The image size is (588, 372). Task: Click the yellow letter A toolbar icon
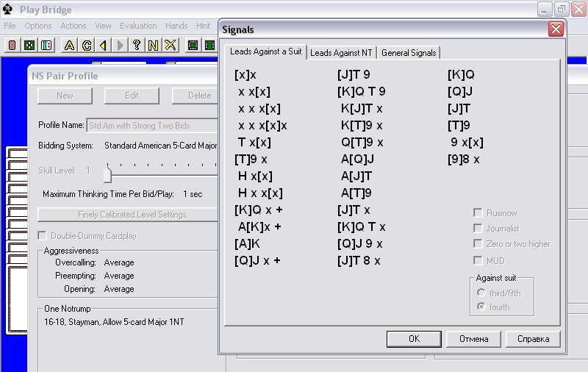pyautogui.click(x=69, y=46)
